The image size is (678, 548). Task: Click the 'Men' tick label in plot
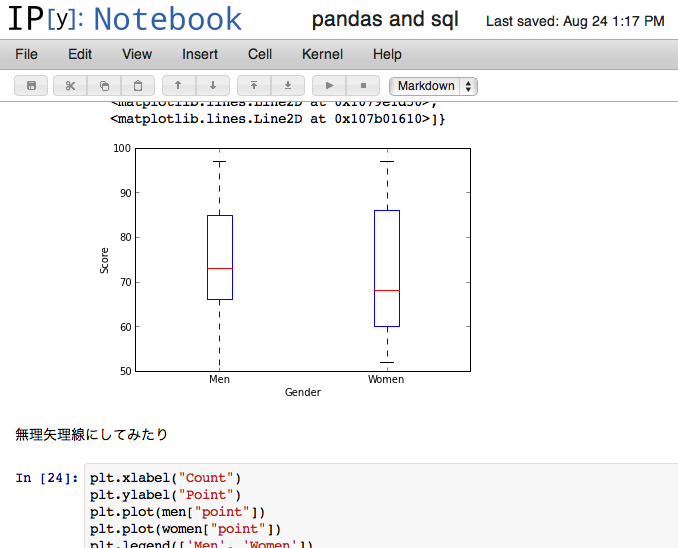219,379
